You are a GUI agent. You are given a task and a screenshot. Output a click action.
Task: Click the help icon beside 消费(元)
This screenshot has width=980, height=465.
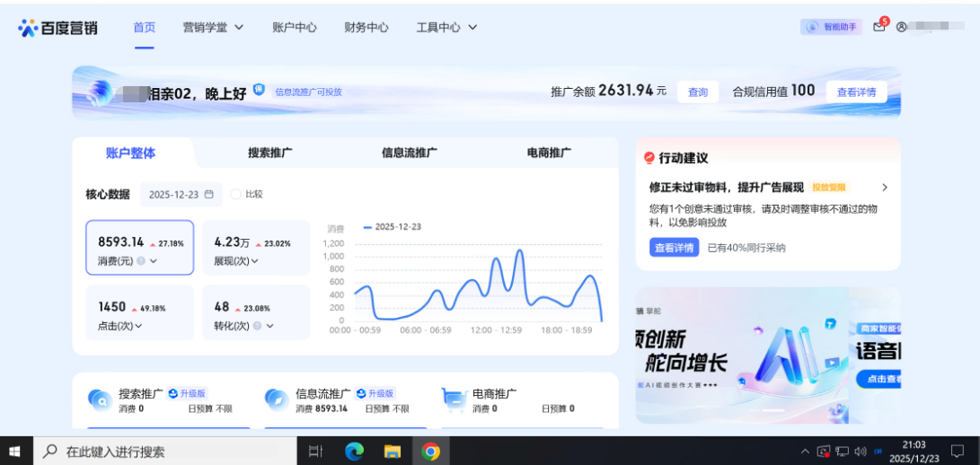click(141, 261)
